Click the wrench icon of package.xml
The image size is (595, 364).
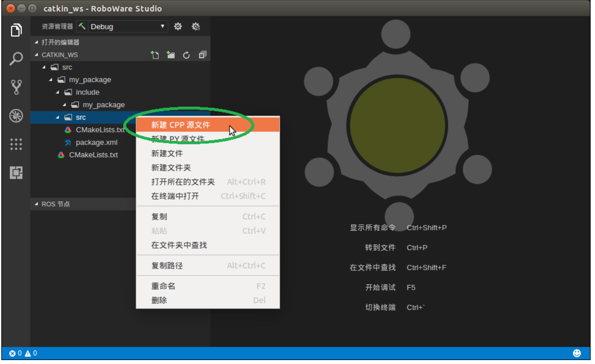pos(68,142)
